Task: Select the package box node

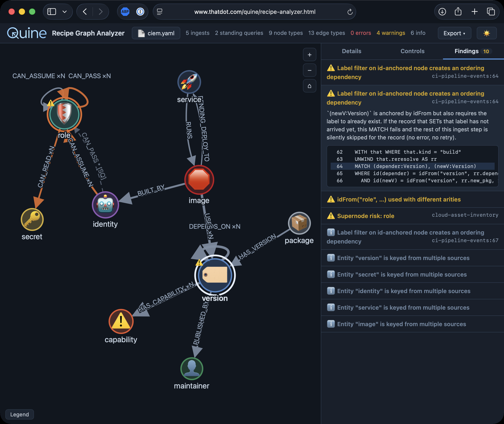Action: 299,223
